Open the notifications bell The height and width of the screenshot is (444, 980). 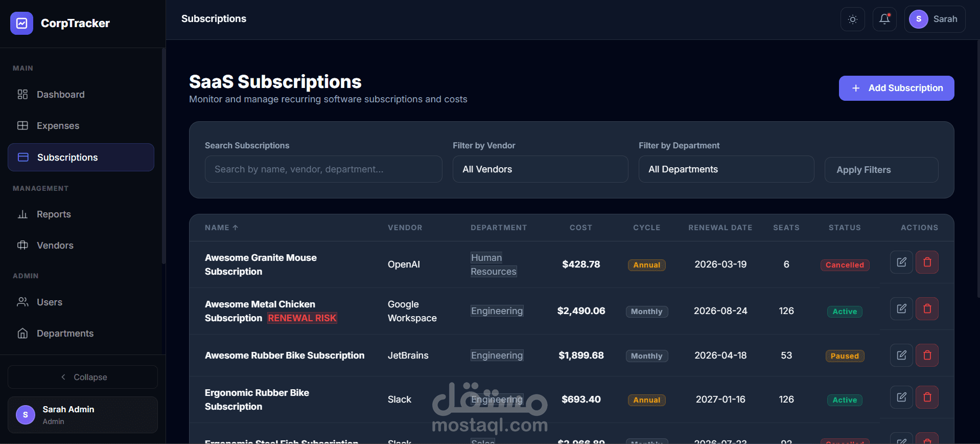(884, 19)
